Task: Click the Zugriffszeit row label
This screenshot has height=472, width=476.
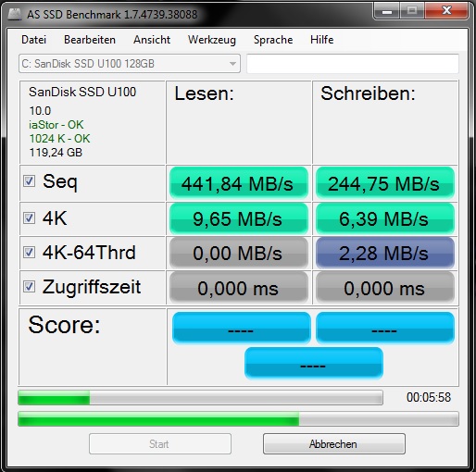Action: 92,287
